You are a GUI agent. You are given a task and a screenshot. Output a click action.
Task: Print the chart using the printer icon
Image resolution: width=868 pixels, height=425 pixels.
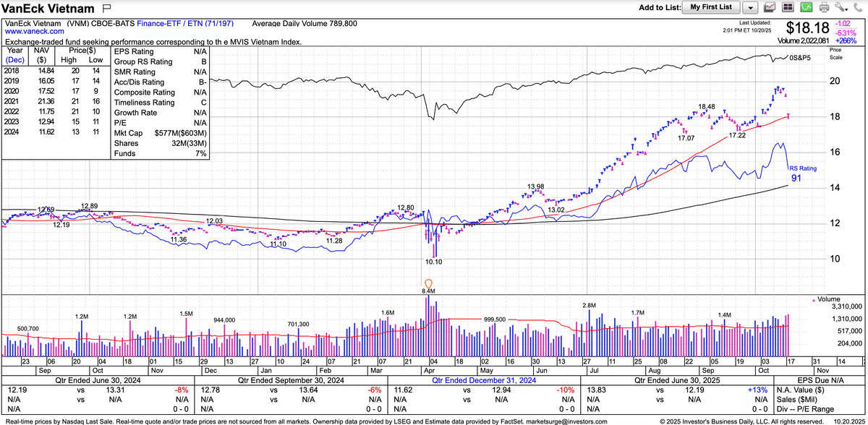[x=823, y=8]
